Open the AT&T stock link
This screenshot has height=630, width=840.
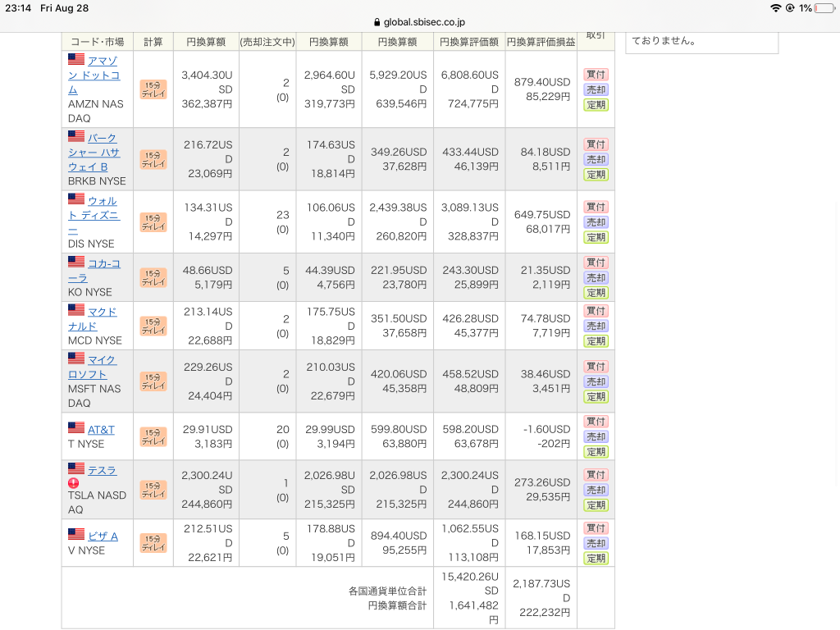tap(101, 430)
